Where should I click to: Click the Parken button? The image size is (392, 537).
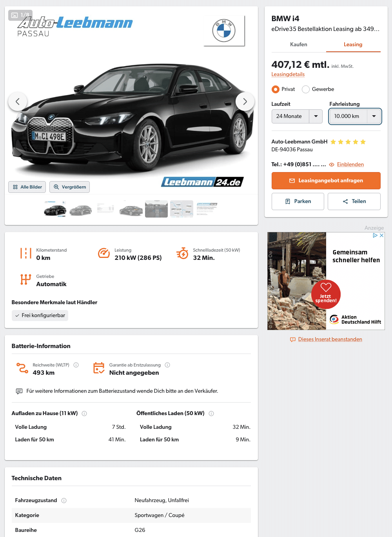[x=298, y=201]
